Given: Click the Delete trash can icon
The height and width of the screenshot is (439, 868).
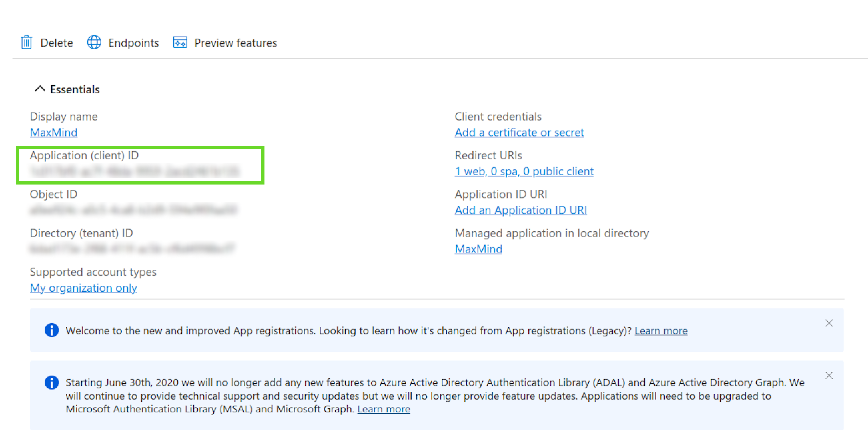Looking at the screenshot, I should click(26, 42).
